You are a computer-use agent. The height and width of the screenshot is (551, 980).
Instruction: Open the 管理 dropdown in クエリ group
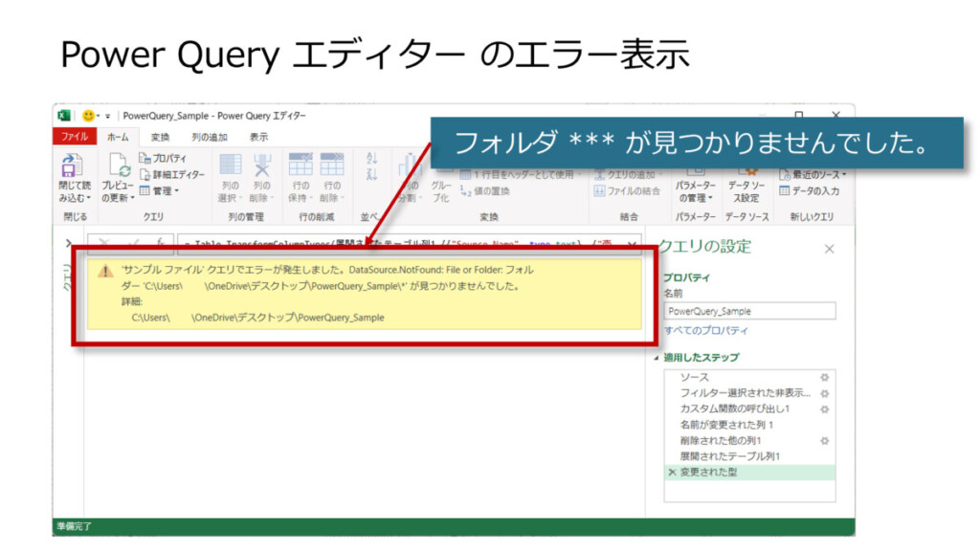[162, 191]
